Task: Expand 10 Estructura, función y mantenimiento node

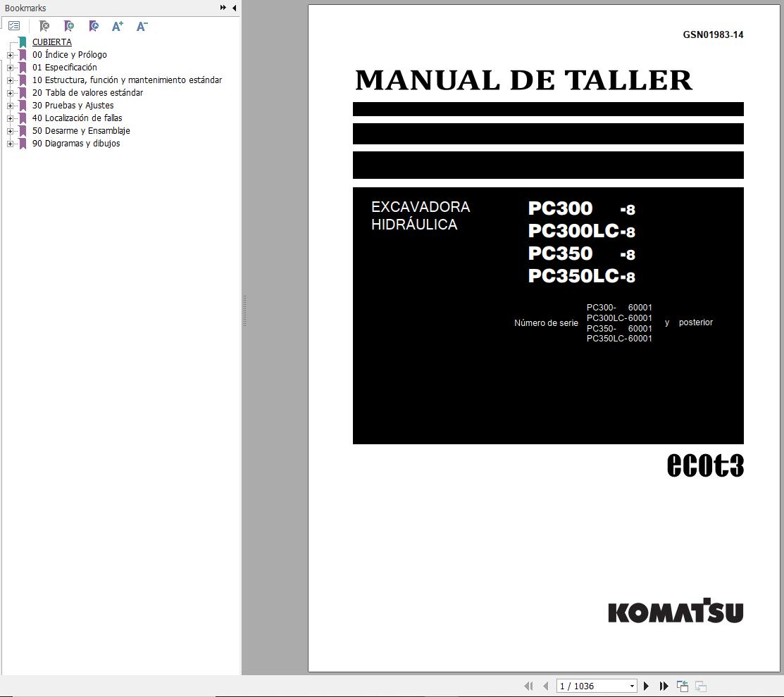Action: click(x=10, y=80)
